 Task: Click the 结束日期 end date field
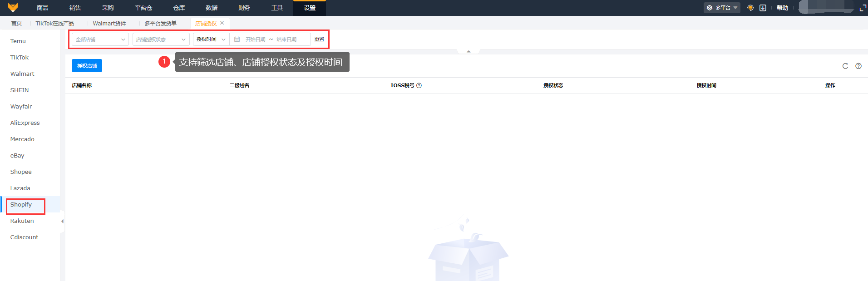tap(287, 39)
